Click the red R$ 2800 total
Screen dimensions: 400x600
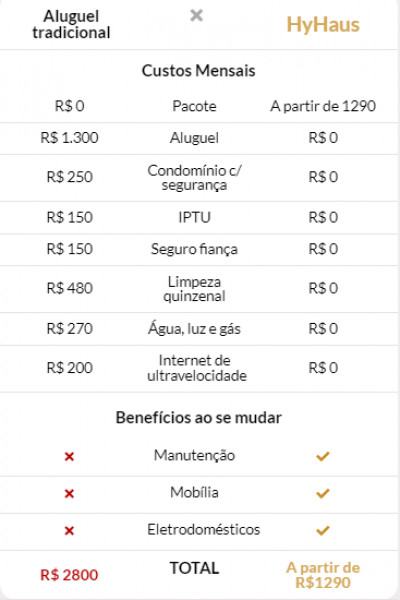(x=69, y=575)
